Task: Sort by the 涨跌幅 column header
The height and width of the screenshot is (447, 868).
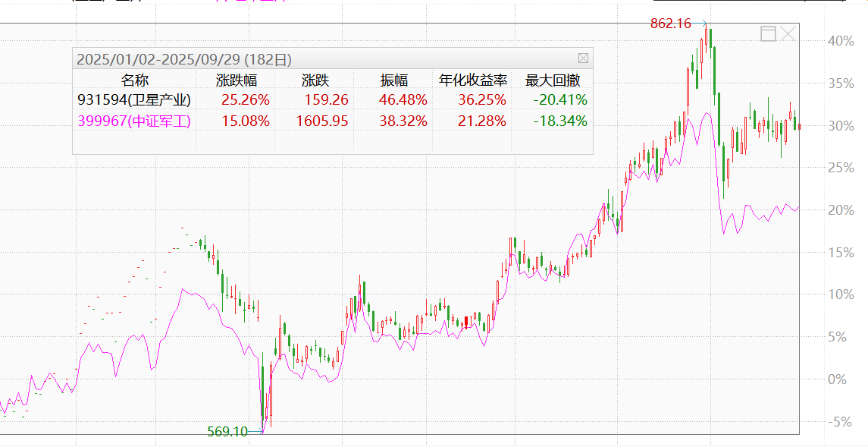Action: [x=237, y=80]
